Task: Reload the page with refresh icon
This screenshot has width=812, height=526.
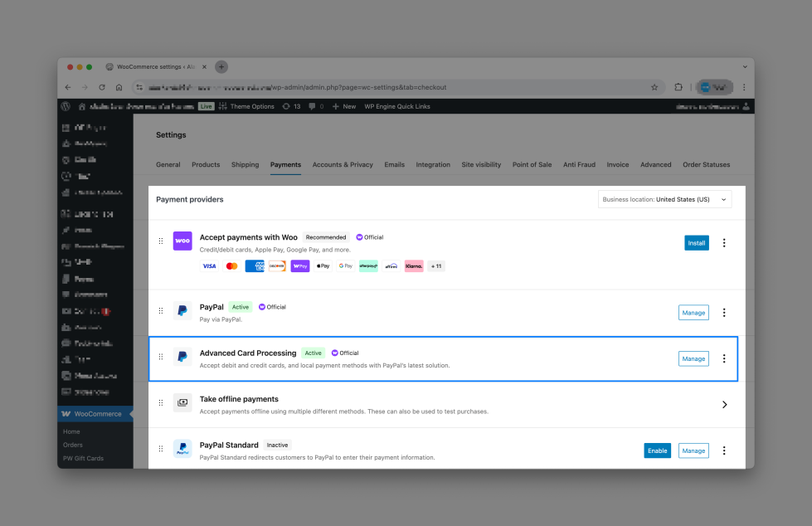Action: coord(102,88)
